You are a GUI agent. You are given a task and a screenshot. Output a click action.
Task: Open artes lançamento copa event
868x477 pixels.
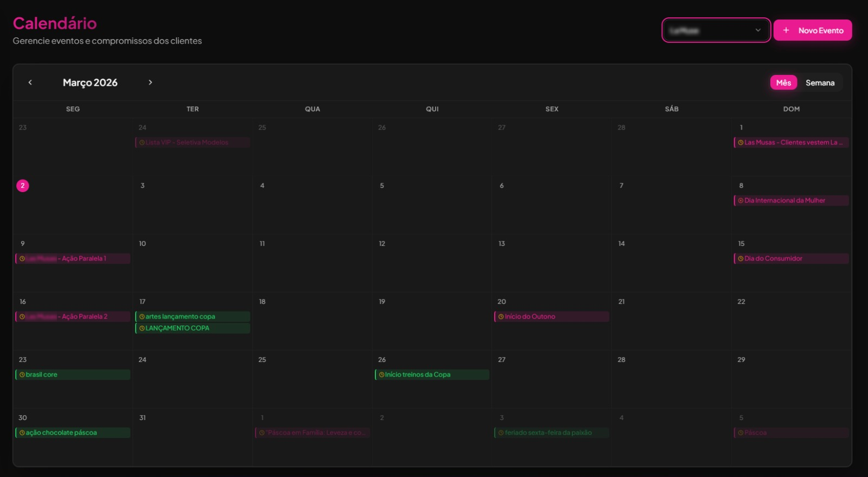[x=193, y=316]
